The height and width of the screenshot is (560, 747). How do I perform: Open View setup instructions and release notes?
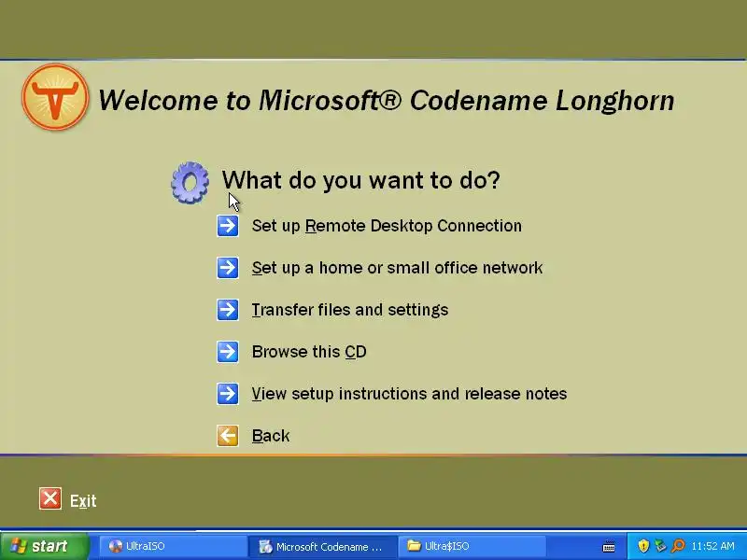pos(409,394)
